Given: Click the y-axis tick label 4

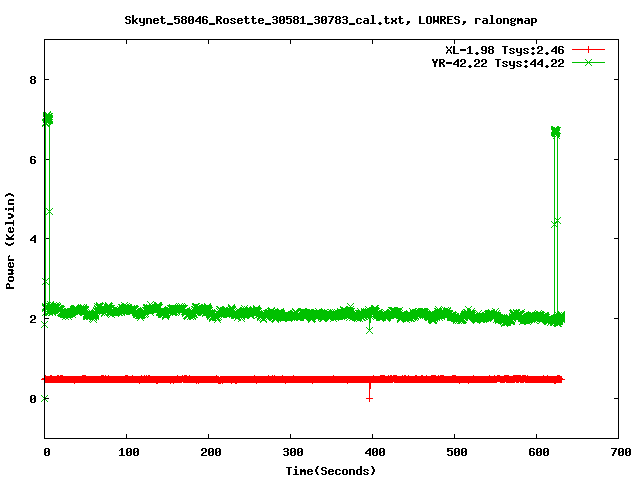Looking at the screenshot, I should point(33,239).
